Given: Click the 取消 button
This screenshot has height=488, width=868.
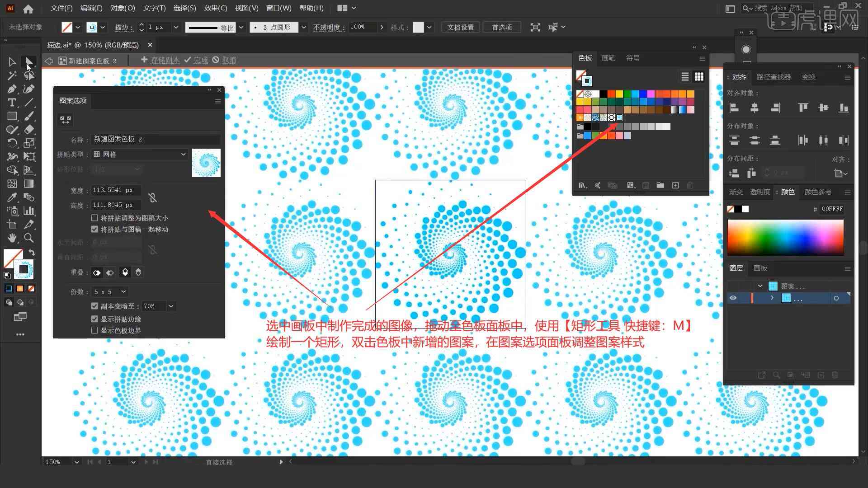Looking at the screenshot, I should coord(228,60).
